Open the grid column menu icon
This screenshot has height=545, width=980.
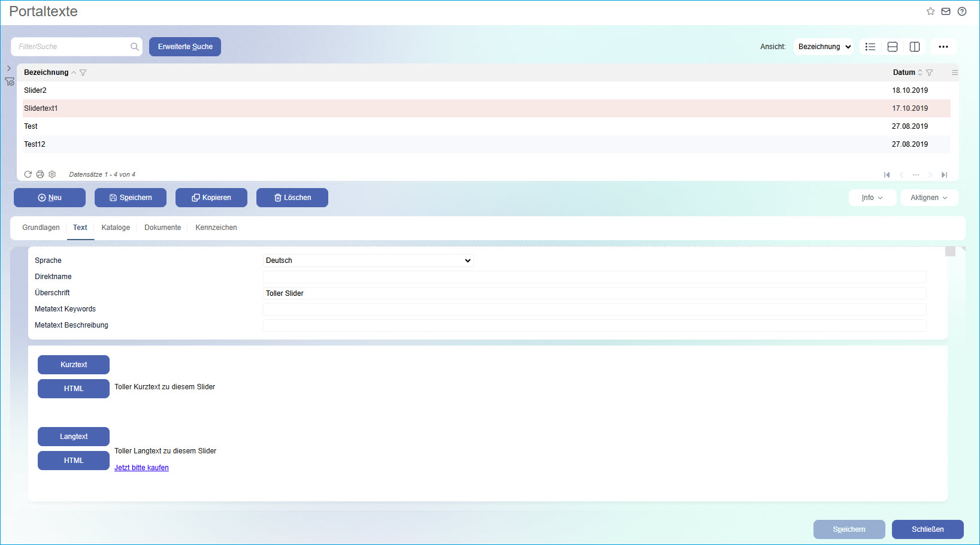tap(955, 72)
